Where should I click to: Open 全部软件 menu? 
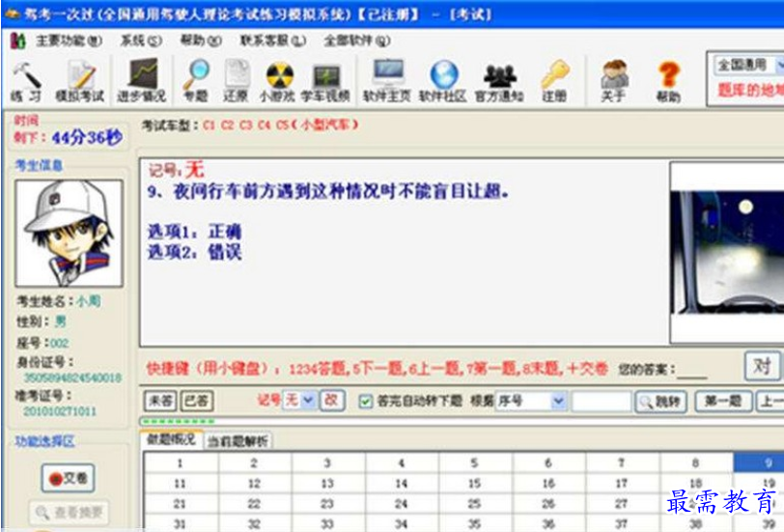click(356, 41)
